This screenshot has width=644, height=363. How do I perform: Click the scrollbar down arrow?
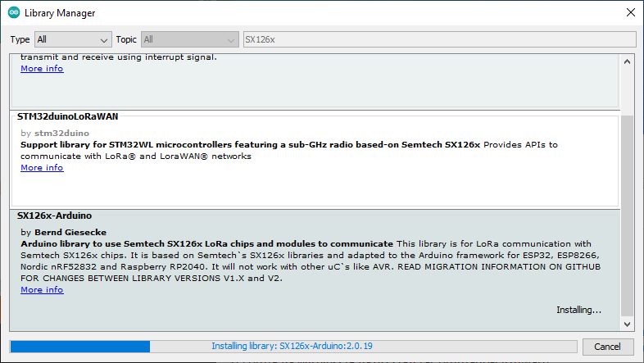click(627, 324)
